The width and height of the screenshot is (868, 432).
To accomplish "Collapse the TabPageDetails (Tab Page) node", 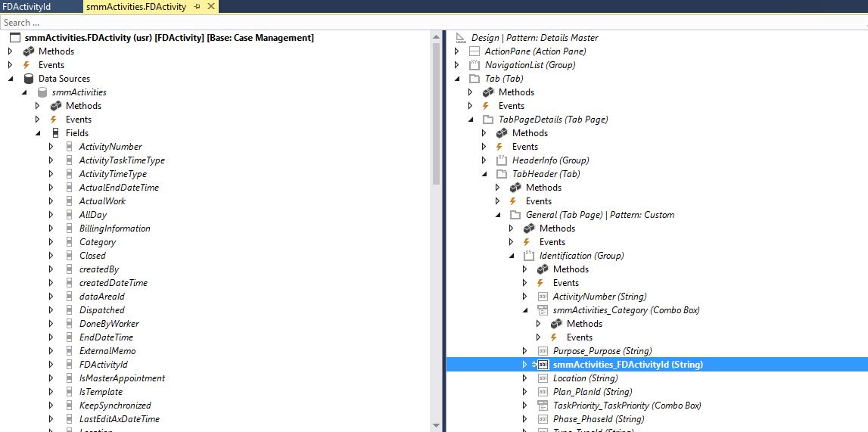I will click(x=470, y=120).
